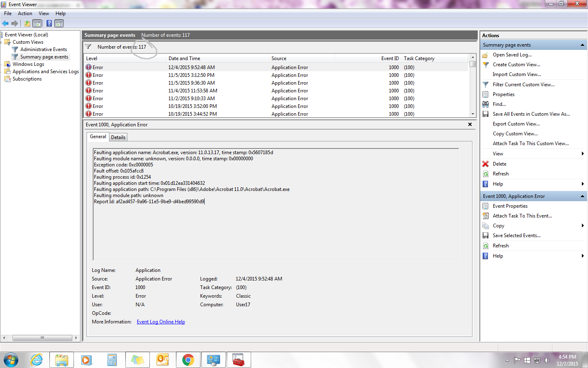
Task: Collapse Event 1000, Application Error actions section
Action: pos(582,196)
